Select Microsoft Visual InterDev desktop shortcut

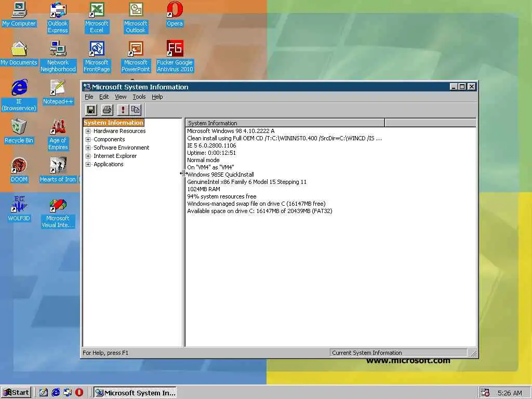click(x=58, y=214)
